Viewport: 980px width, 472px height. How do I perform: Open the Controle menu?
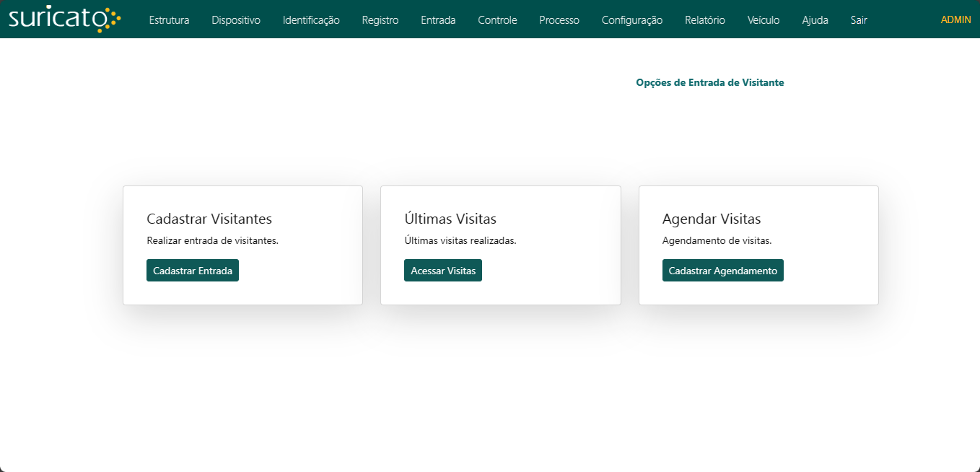click(497, 20)
